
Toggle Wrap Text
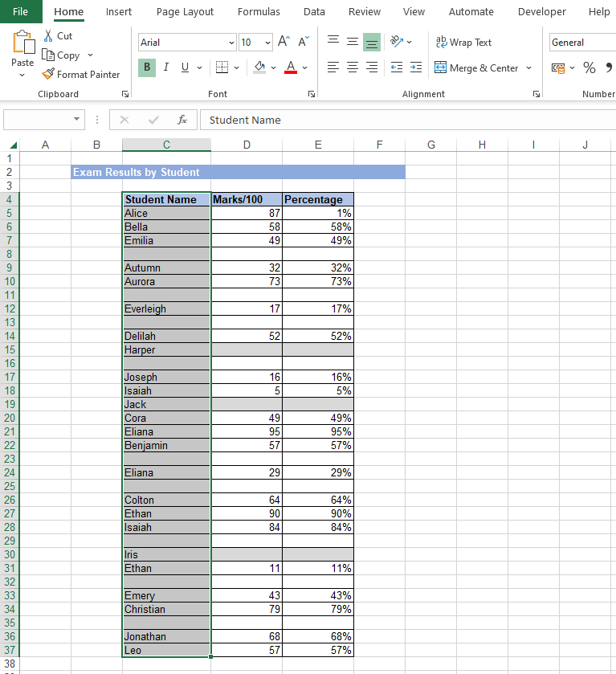tap(463, 43)
